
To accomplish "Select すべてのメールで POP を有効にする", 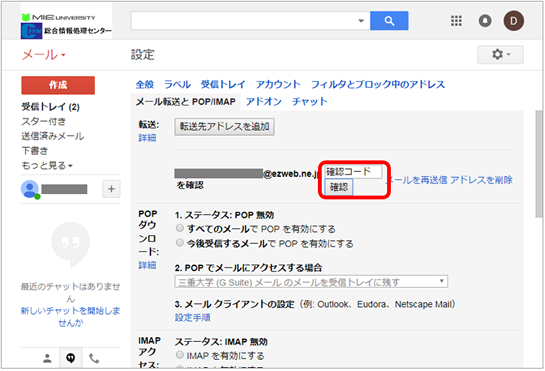I will coord(180,228).
